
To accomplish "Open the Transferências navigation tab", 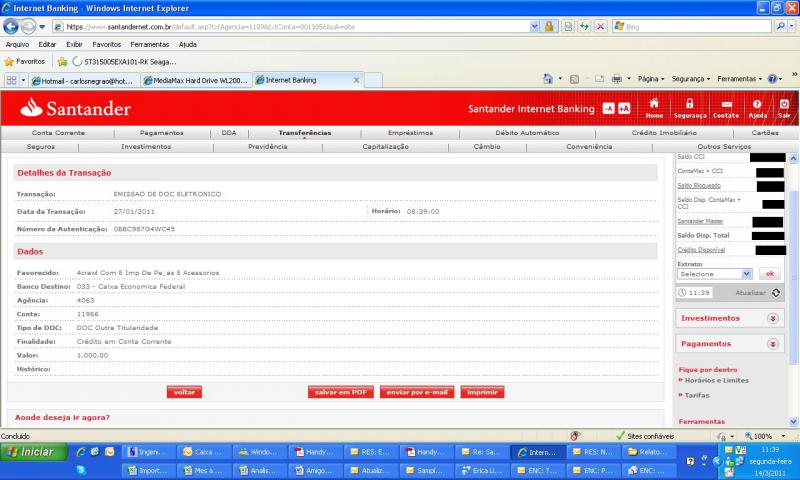I will tap(305, 133).
